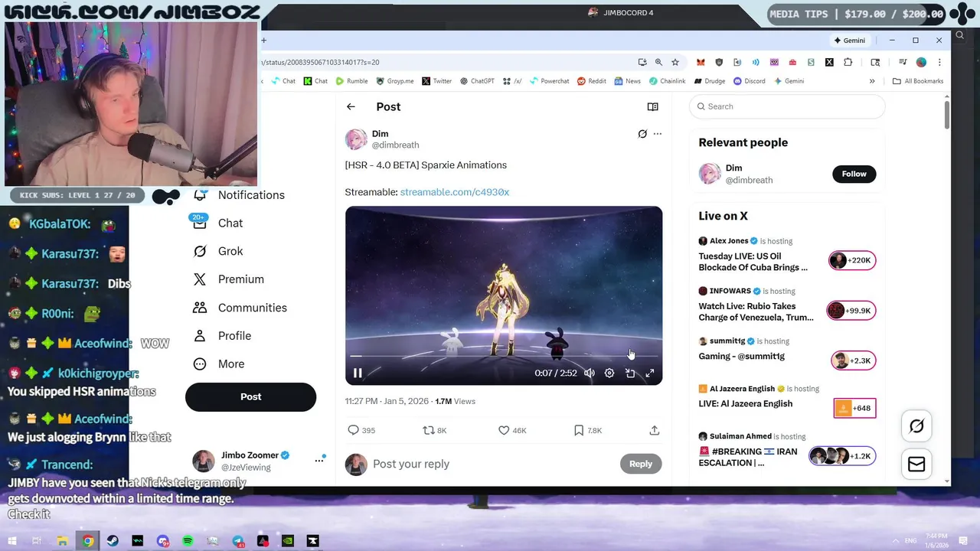Open Rumble bookmark
Viewport: 980px width, 551px height.
pyautogui.click(x=351, y=81)
